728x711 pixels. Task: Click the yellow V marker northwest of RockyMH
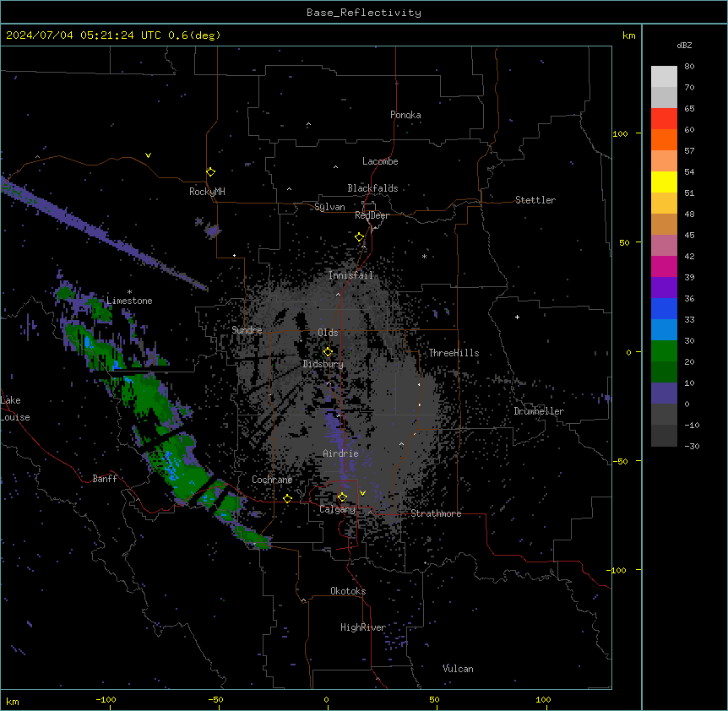(148, 155)
